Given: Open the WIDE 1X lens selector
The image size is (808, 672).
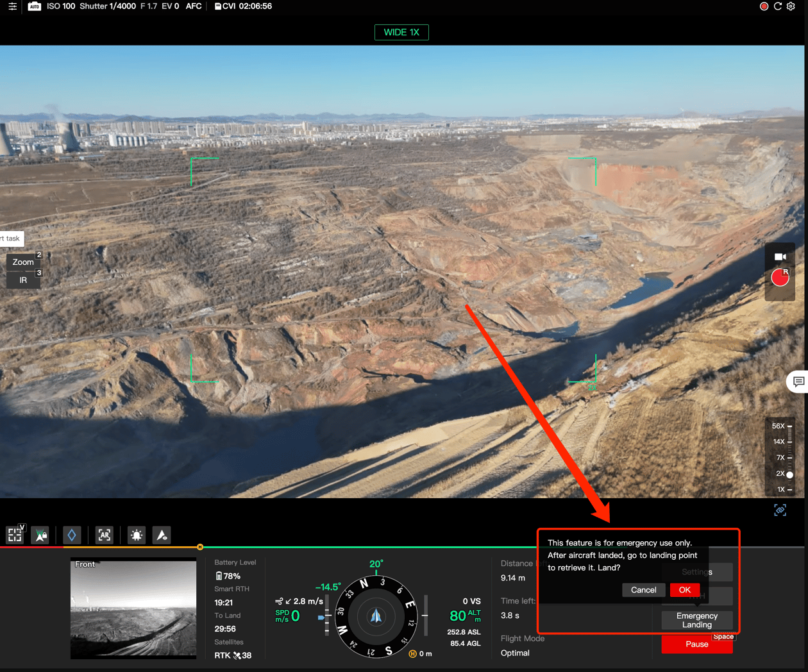Looking at the screenshot, I should tap(401, 31).
